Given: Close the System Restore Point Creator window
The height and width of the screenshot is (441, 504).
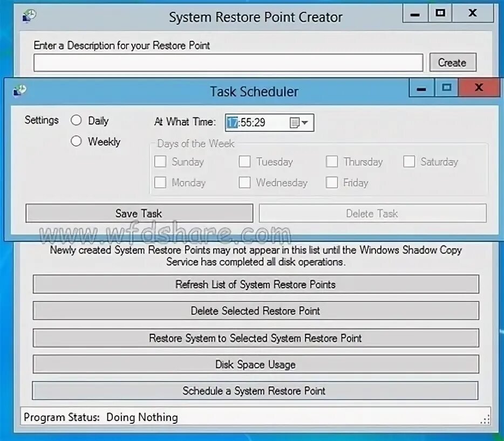Looking at the screenshot, I should click(473, 13).
